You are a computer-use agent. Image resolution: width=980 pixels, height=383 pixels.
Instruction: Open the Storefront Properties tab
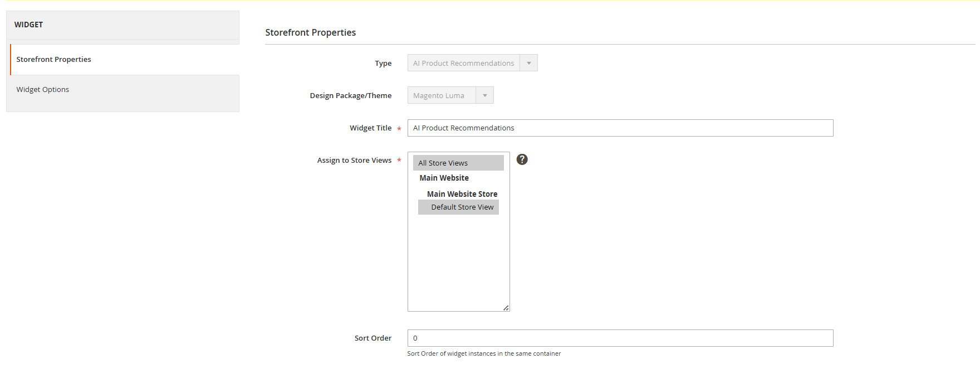[x=125, y=59]
